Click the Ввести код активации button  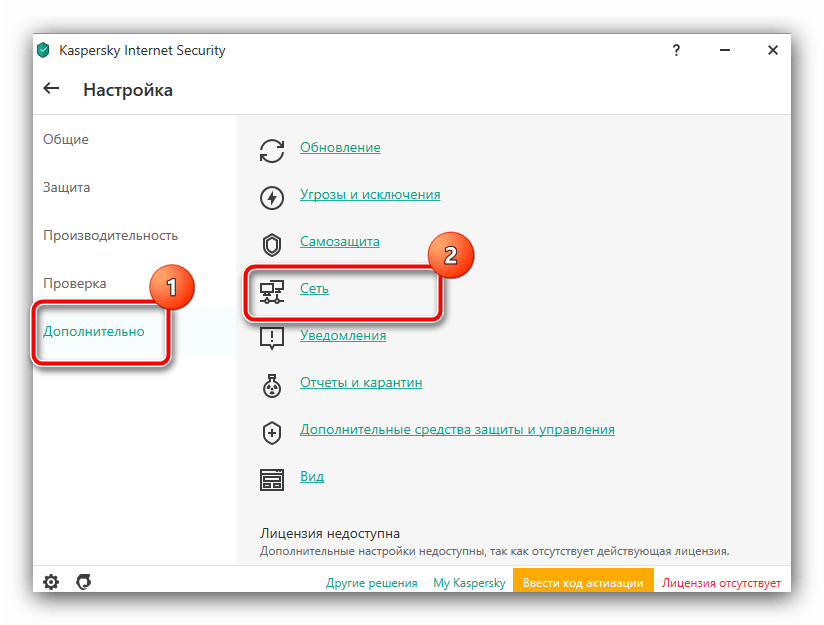(583, 582)
